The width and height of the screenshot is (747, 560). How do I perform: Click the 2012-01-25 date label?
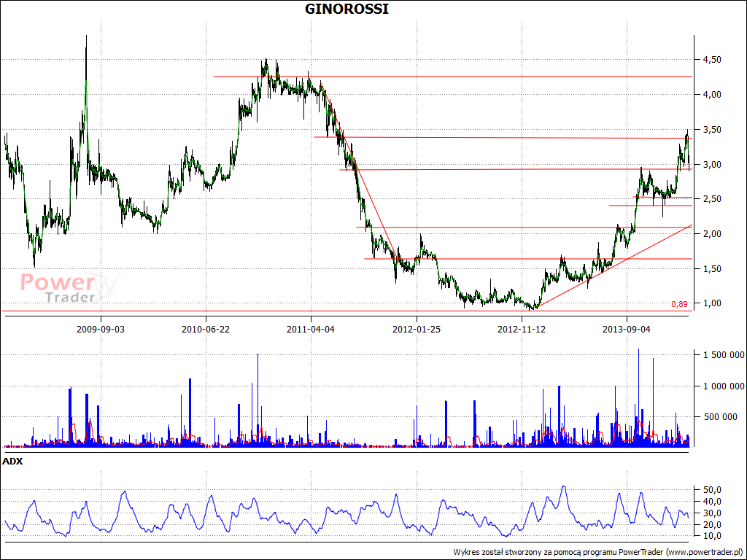tap(417, 329)
